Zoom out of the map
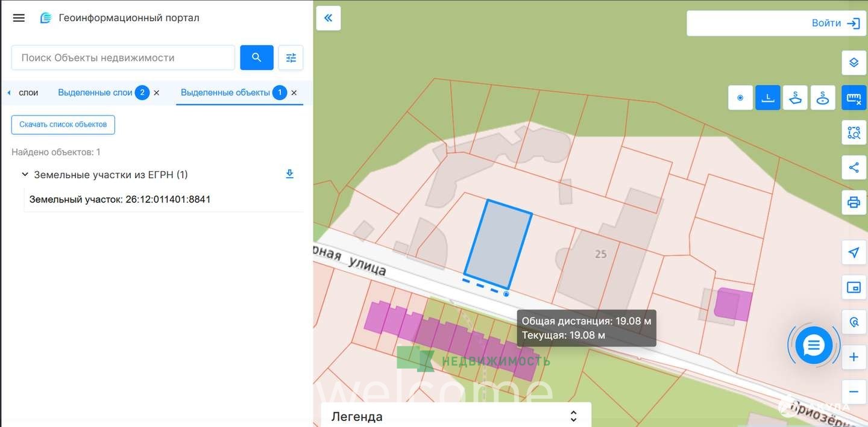This screenshot has height=427, width=868. 854,391
